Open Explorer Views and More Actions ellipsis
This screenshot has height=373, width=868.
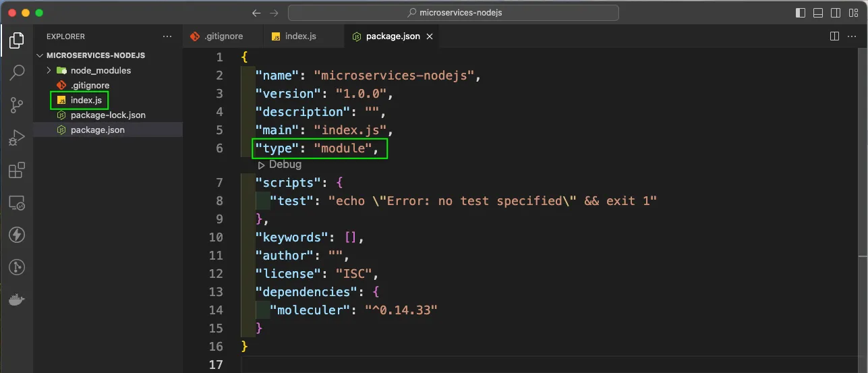click(167, 36)
